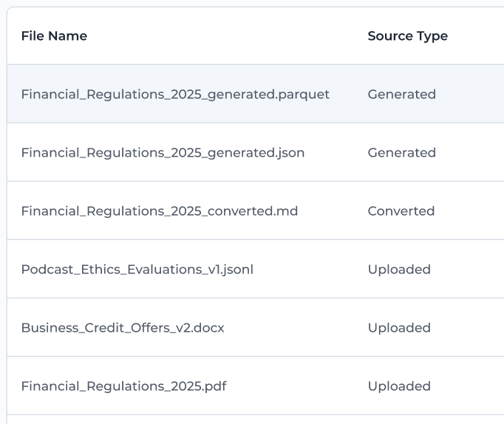
Task: Click Uploaded cell for Podcast_Ethics_Evaluations row
Action: click(x=399, y=270)
